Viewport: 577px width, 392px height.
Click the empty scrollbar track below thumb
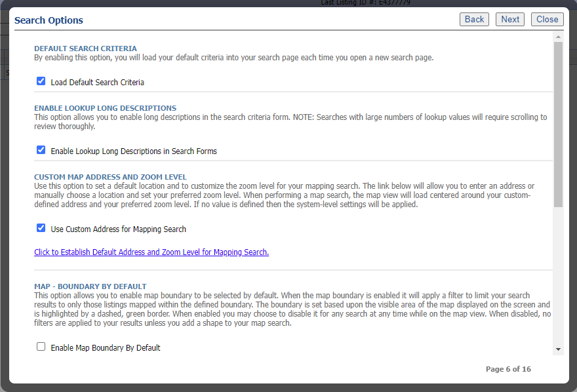558,276
